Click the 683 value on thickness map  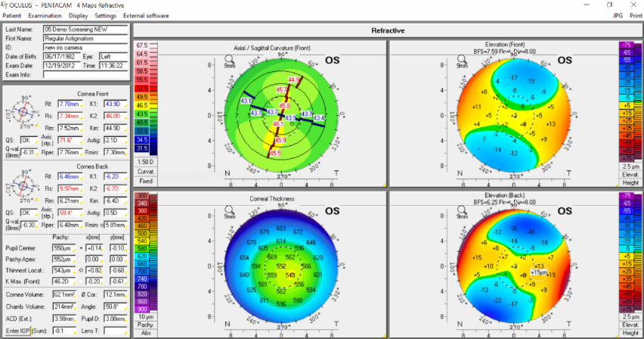pyautogui.click(x=281, y=229)
